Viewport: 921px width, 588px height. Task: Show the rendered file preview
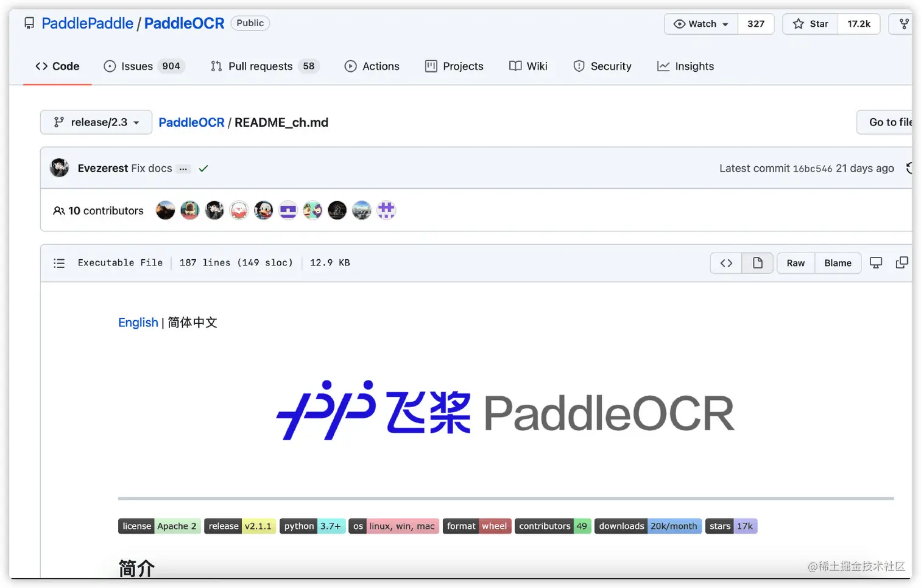point(758,263)
